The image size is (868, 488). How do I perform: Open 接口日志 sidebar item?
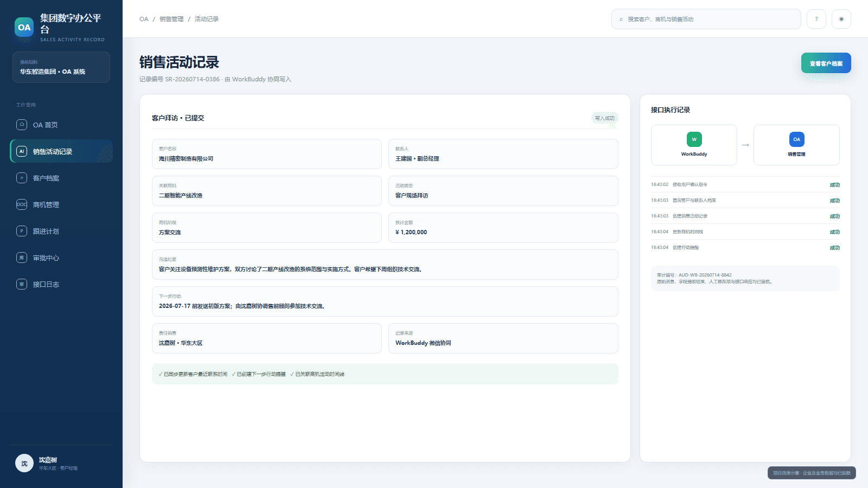tap(61, 284)
